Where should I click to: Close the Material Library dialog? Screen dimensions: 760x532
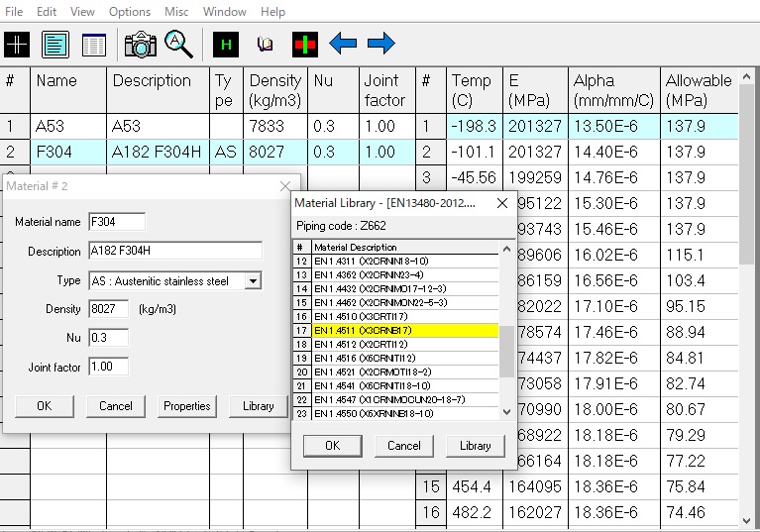point(502,203)
